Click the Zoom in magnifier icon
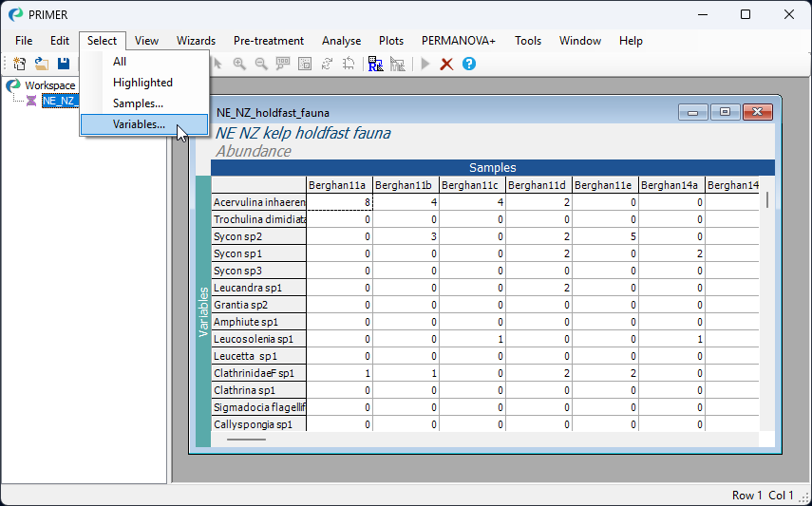 click(239, 64)
